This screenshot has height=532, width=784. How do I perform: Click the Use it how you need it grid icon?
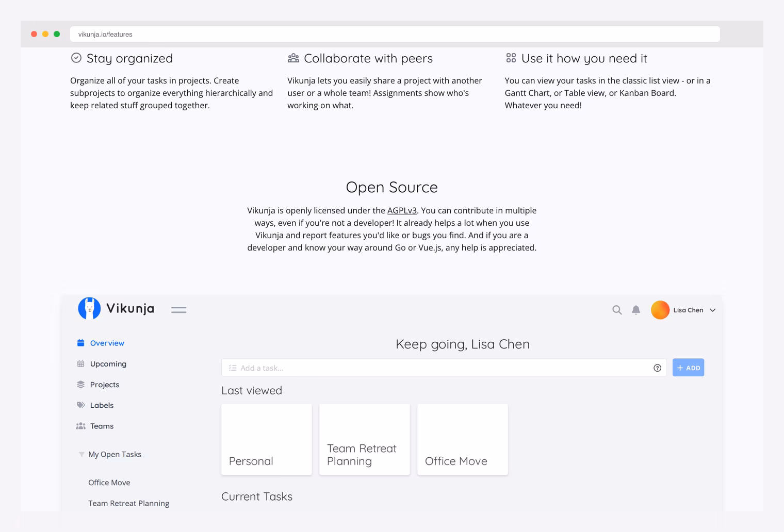(511, 58)
